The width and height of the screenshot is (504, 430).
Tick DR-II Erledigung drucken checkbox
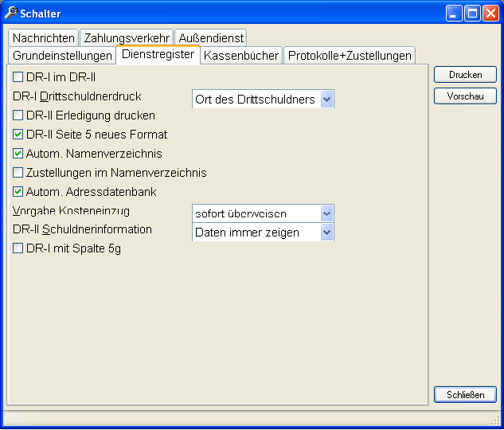(18, 115)
